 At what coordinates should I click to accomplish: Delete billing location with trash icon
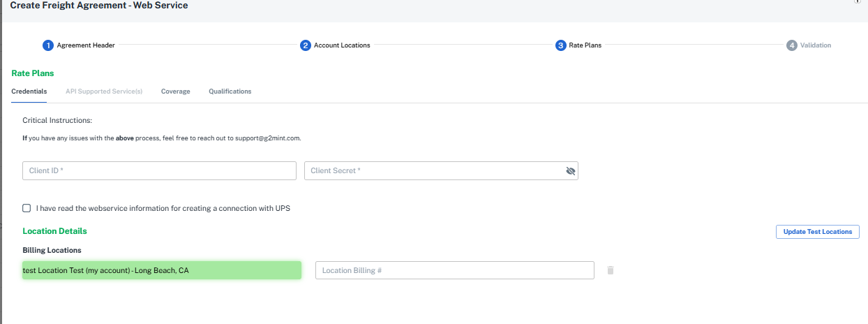pos(610,270)
